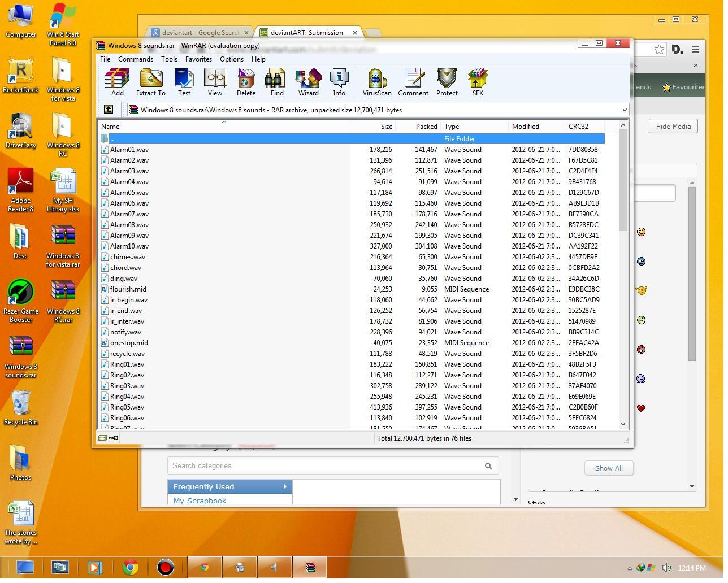This screenshot has height=583, width=728.
Task: Click the SFX toolbar icon
Action: (x=478, y=82)
